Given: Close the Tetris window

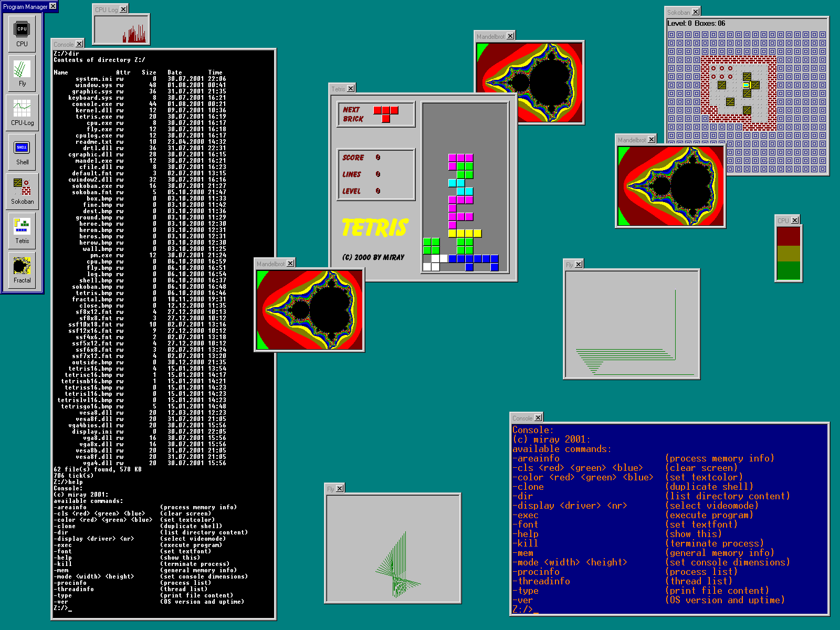Looking at the screenshot, I should coord(351,89).
